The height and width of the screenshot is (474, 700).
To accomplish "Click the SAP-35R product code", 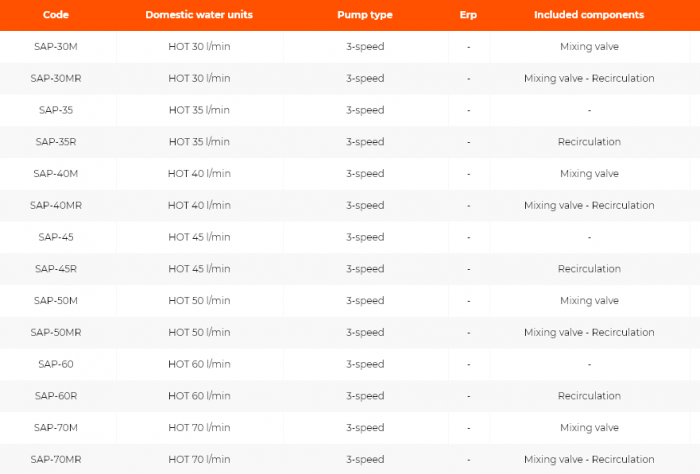I will click(56, 142).
